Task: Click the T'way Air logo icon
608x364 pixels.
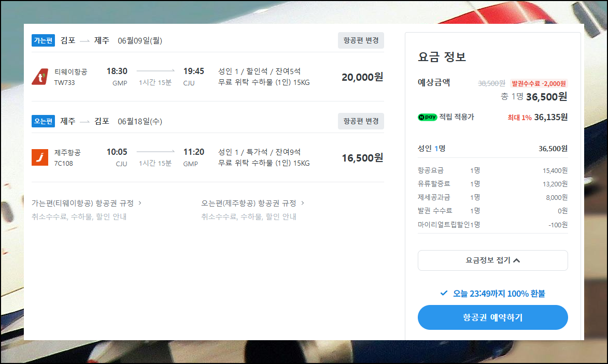Action: pyautogui.click(x=40, y=77)
